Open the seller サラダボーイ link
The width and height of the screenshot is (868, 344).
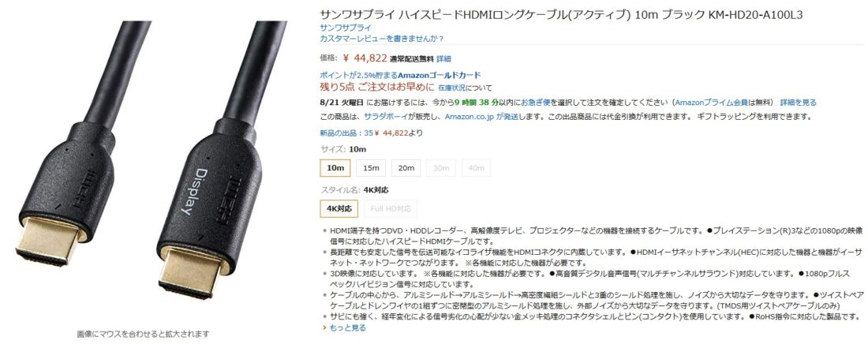[x=387, y=117]
